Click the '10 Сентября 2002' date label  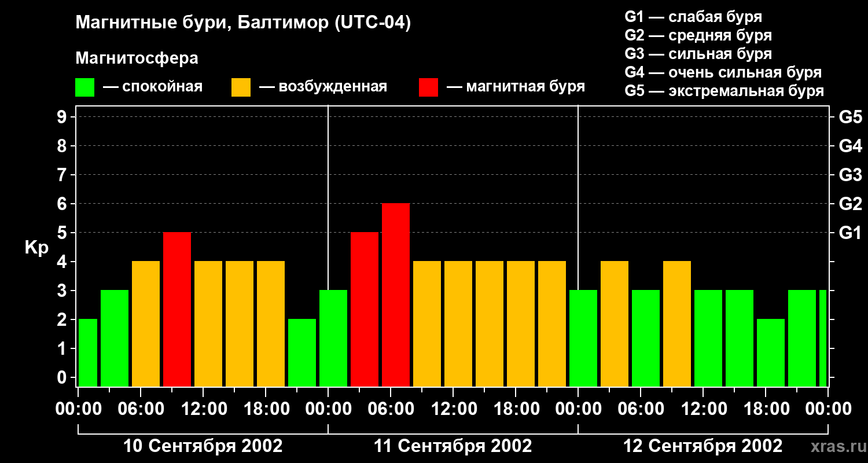(203, 446)
